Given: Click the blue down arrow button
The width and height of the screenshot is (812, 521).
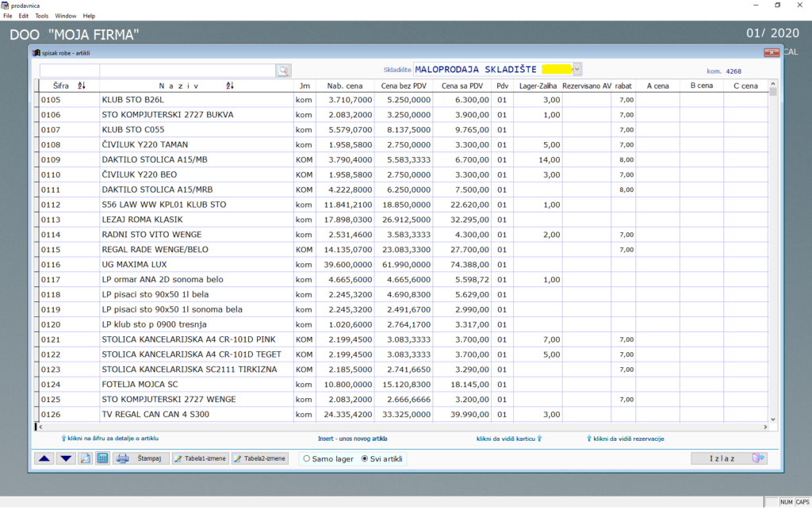Looking at the screenshot, I should click(66, 458).
